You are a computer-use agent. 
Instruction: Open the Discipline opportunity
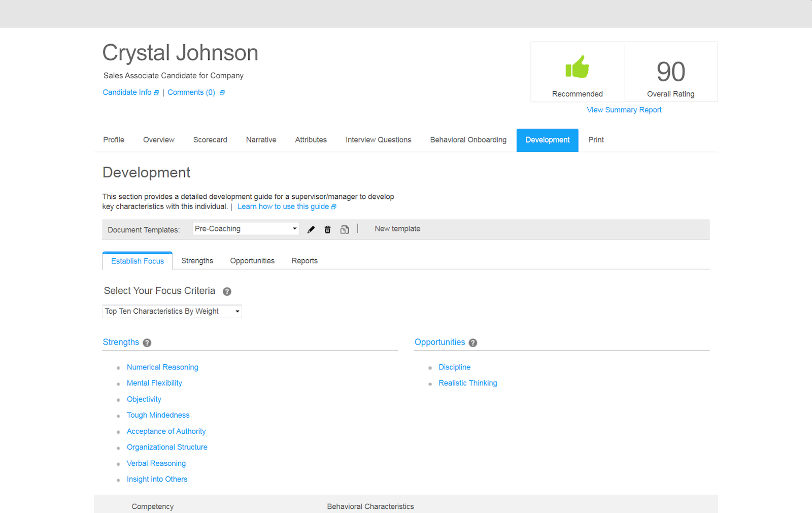coord(454,367)
